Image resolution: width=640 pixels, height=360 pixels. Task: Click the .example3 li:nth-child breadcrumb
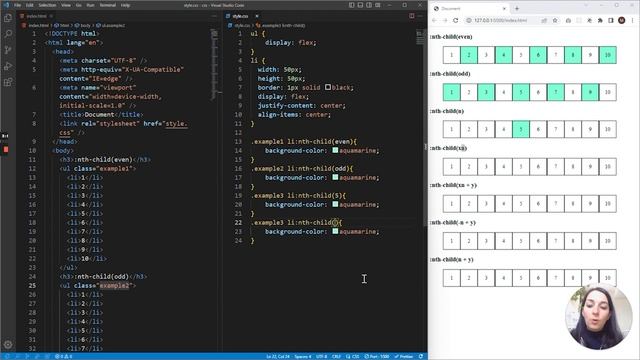(x=280, y=25)
